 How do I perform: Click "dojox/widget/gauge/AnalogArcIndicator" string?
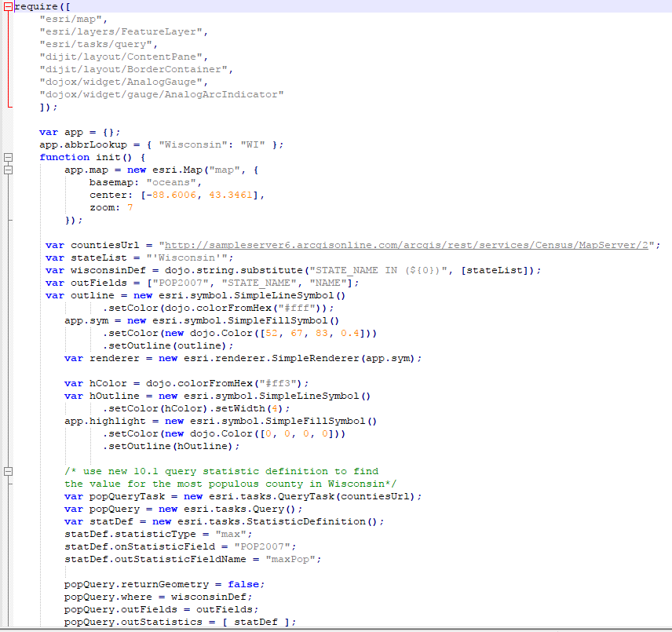(x=162, y=94)
